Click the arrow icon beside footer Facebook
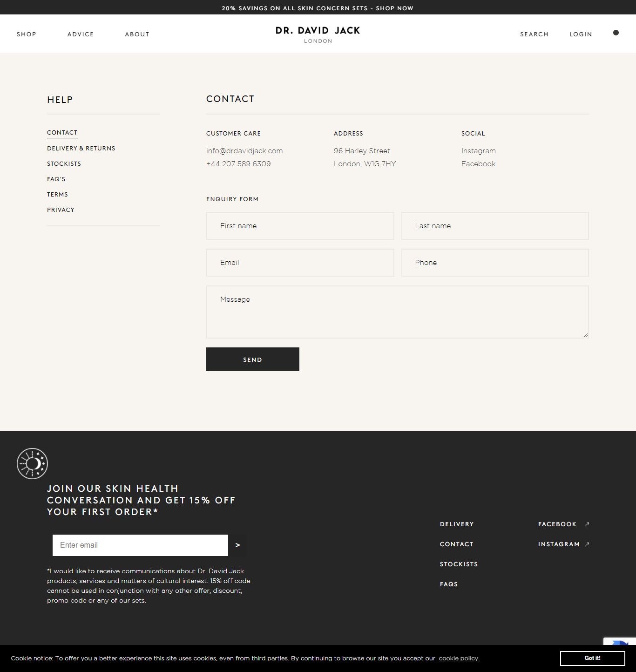 [x=587, y=524]
